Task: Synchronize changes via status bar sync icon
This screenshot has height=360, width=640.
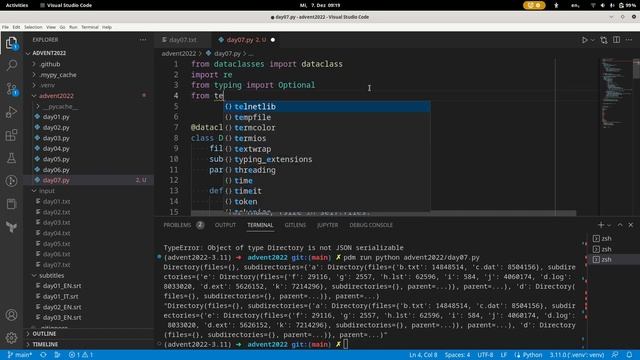Action: tap(43, 355)
